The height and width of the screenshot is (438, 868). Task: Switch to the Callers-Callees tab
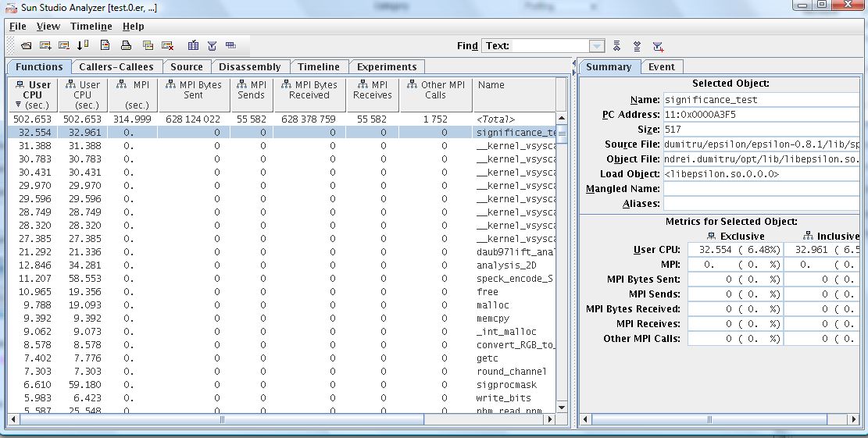(x=116, y=67)
